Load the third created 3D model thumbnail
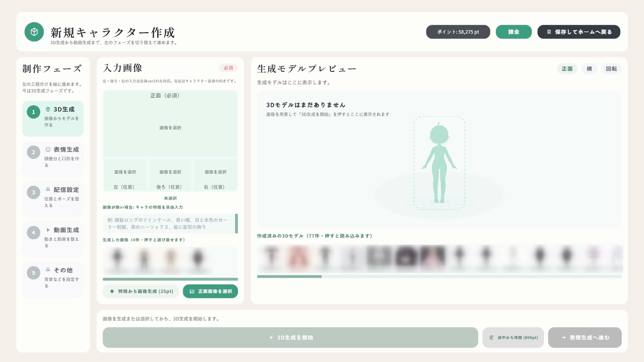Screen dimensions: 644x362 pyautogui.click(x=325, y=258)
